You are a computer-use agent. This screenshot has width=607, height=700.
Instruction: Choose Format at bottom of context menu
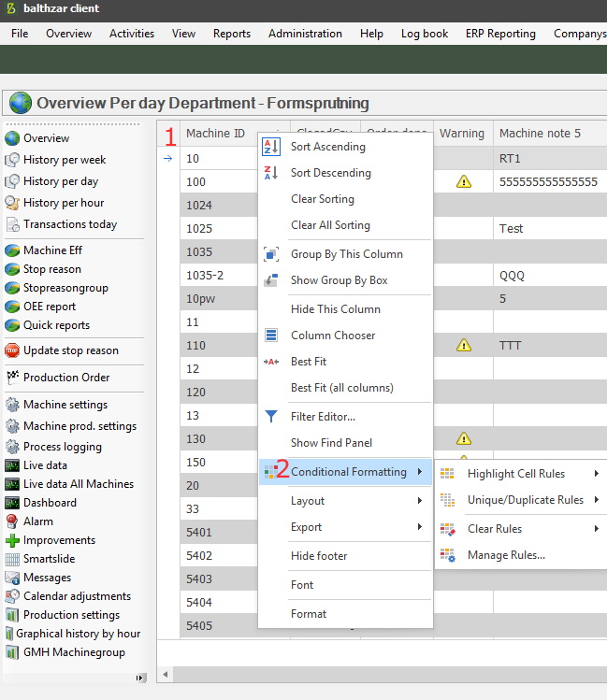click(309, 614)
